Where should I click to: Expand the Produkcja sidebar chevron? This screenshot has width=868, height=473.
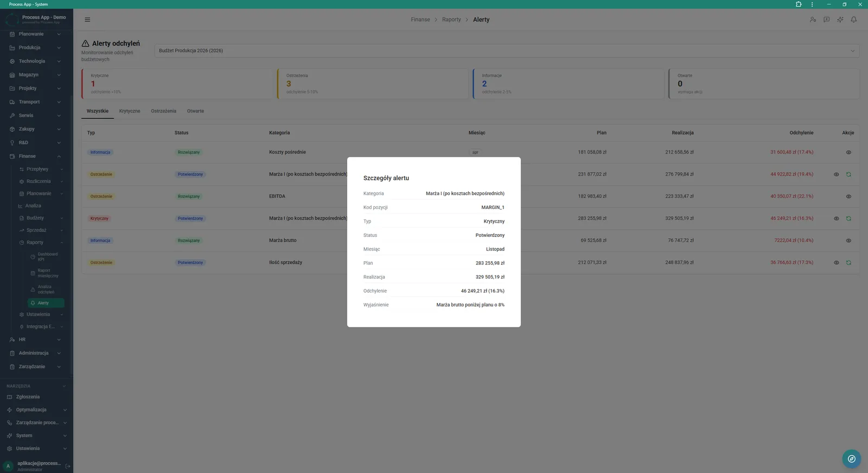(59, 48)
